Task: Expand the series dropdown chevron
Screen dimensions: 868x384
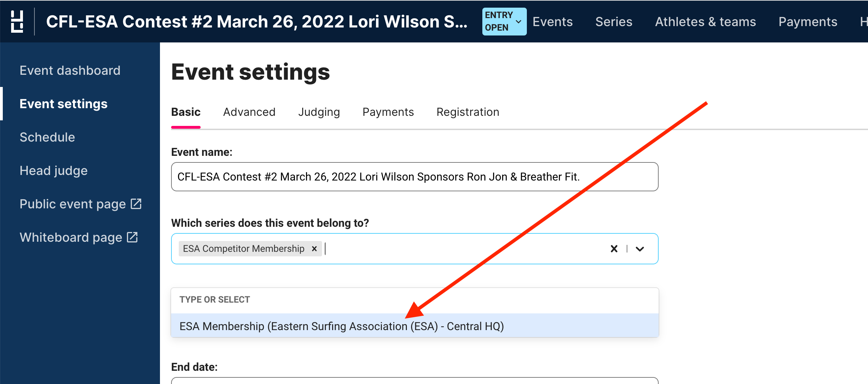Action: click(x=640, y=249)
